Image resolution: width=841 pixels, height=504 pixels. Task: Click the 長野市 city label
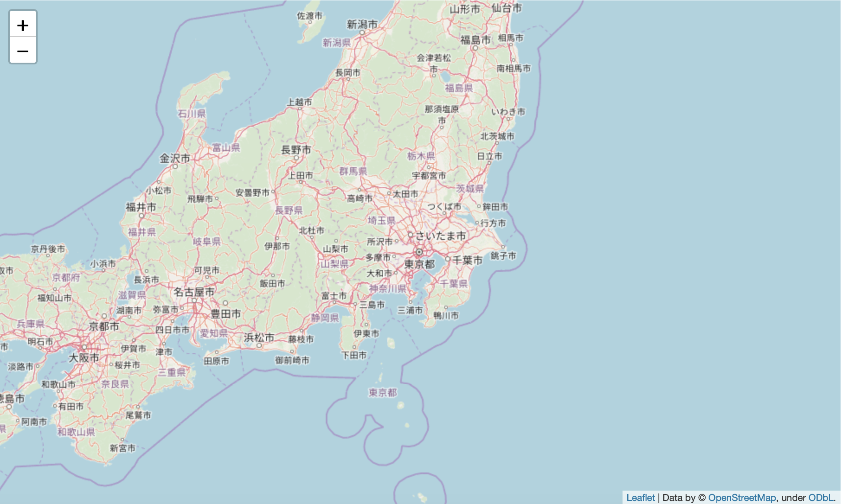pyautogui.click(x=296, y=150)
